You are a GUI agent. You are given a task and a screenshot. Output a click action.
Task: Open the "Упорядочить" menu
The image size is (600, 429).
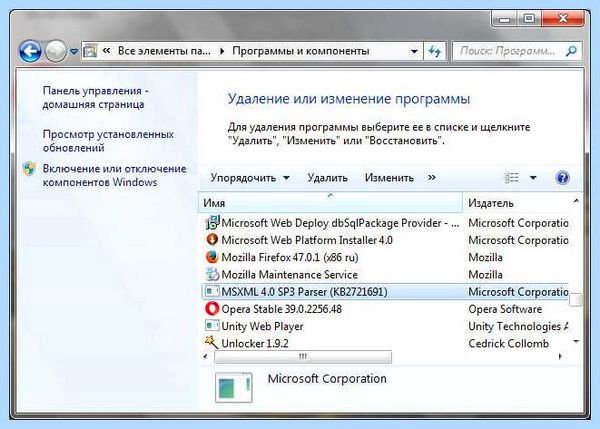[x=250, y=178]
